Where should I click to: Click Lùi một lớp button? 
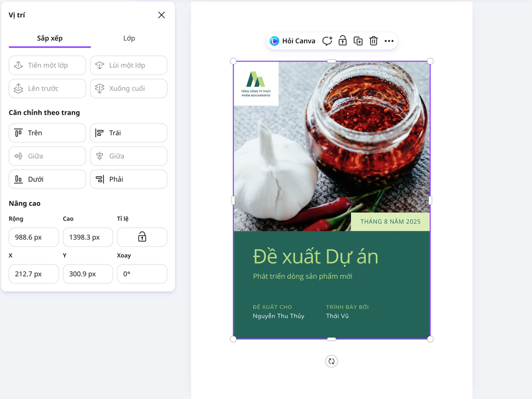[x=129, y=65]
